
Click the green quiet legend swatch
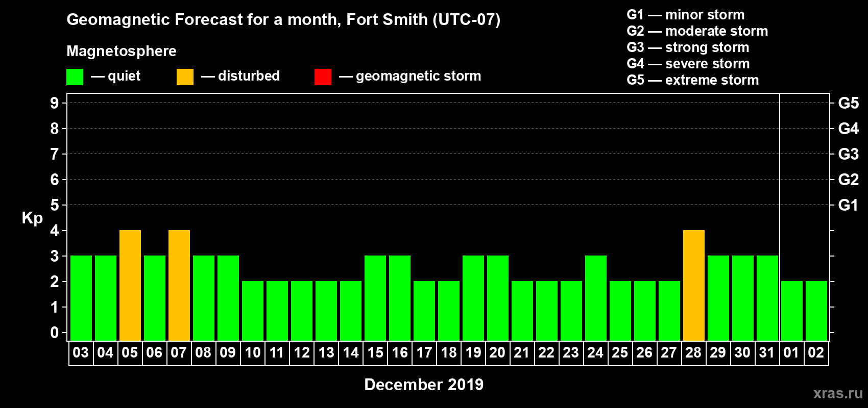pyautogui.click(x=75, y=77)
